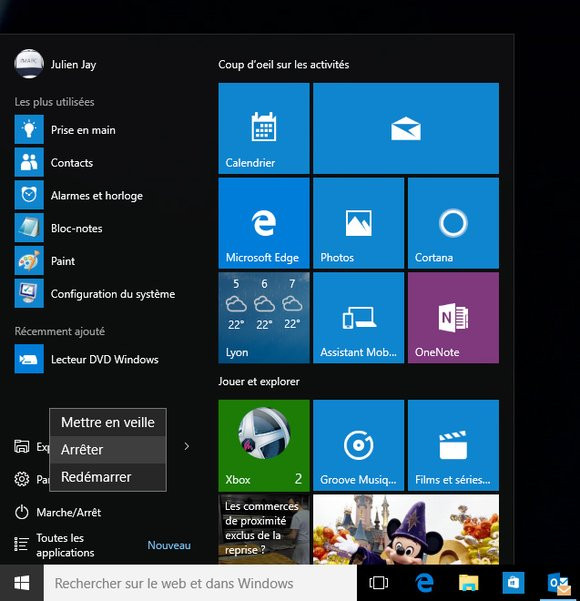Click Julien Jay's account avatar
The image size is (580, 601).
(29, 64)
